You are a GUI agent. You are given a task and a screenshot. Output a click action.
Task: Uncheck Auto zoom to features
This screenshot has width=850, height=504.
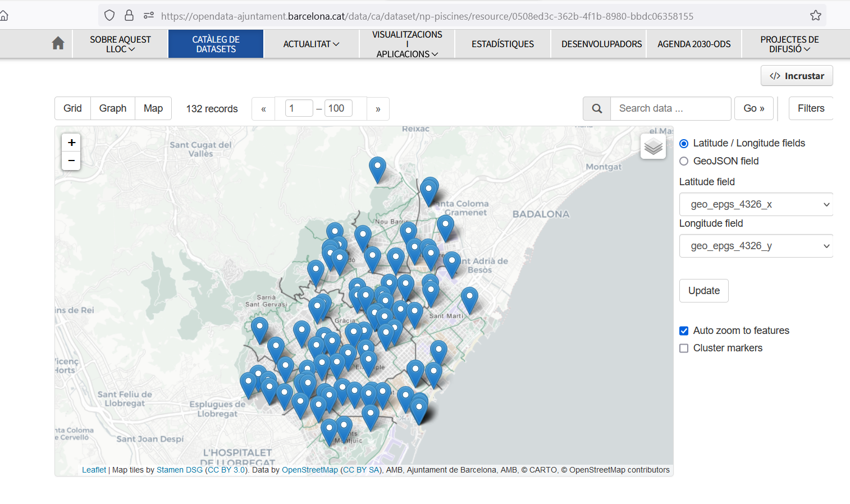[x=684, y=331]
